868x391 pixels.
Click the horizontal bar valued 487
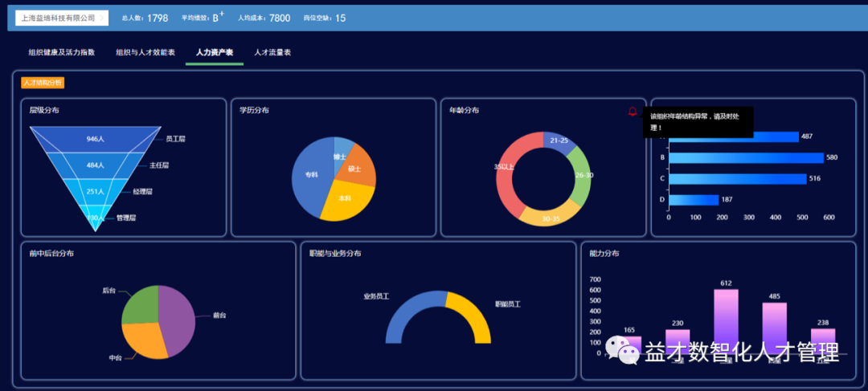tap(734, 136)
